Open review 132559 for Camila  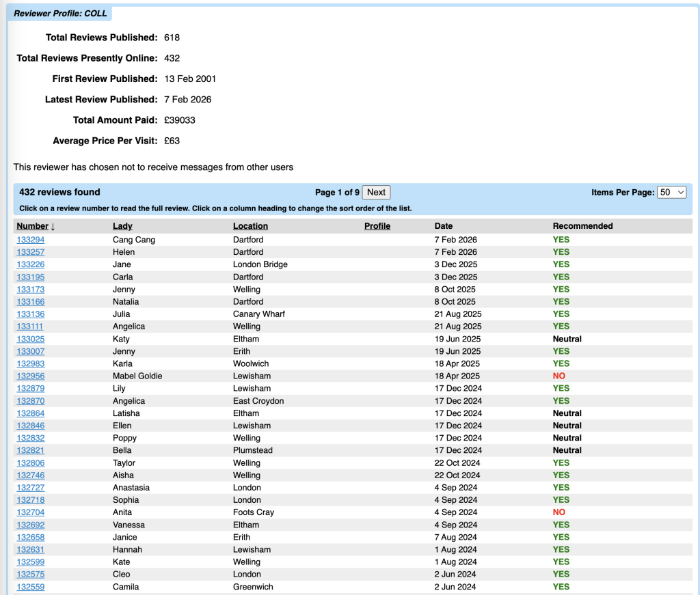point(31,587)
